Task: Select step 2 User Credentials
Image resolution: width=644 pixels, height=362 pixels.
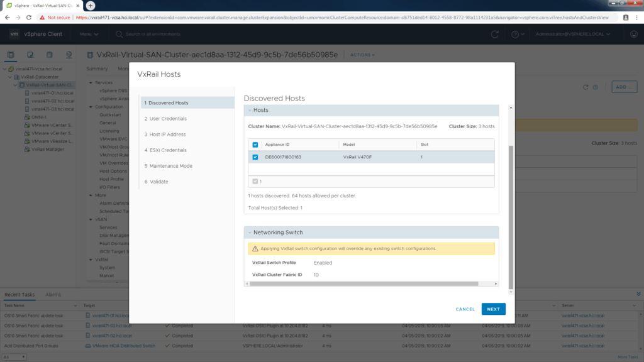Action: 165,119
